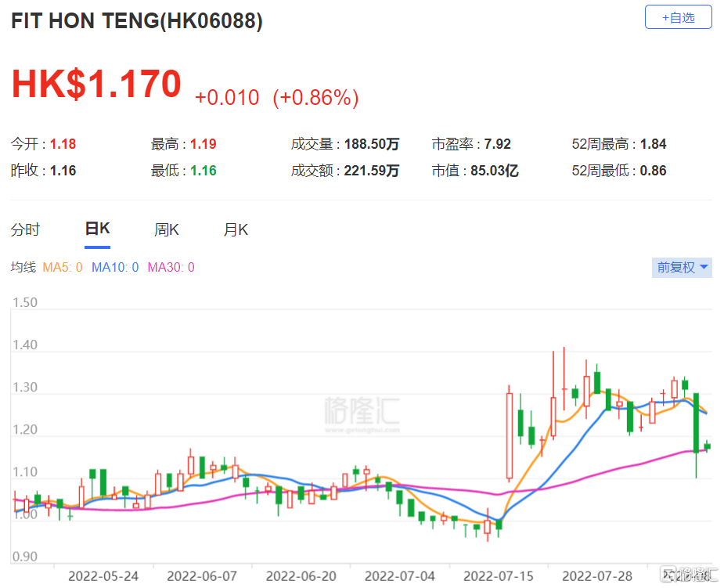Click the 0.90 price axis label
The height and width of the screenshot is (588, 724).
click(x=25, y=557)
